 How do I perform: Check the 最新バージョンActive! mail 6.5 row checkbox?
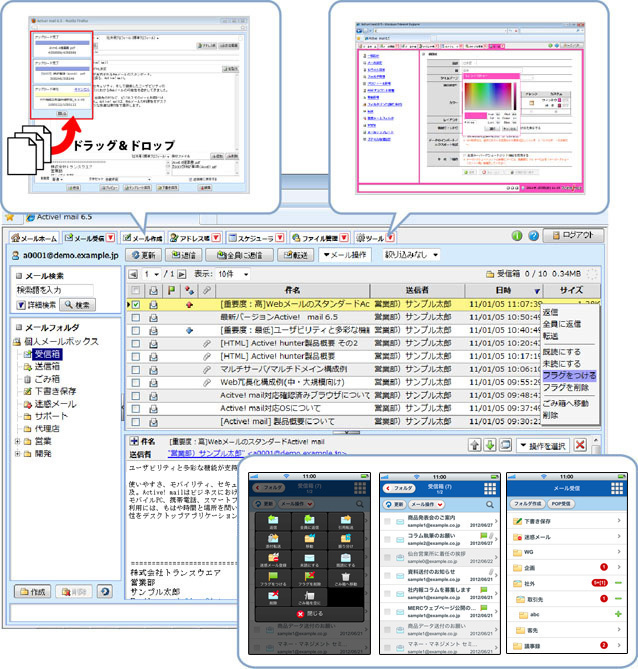pyautogui.click(x=136, y=318)
